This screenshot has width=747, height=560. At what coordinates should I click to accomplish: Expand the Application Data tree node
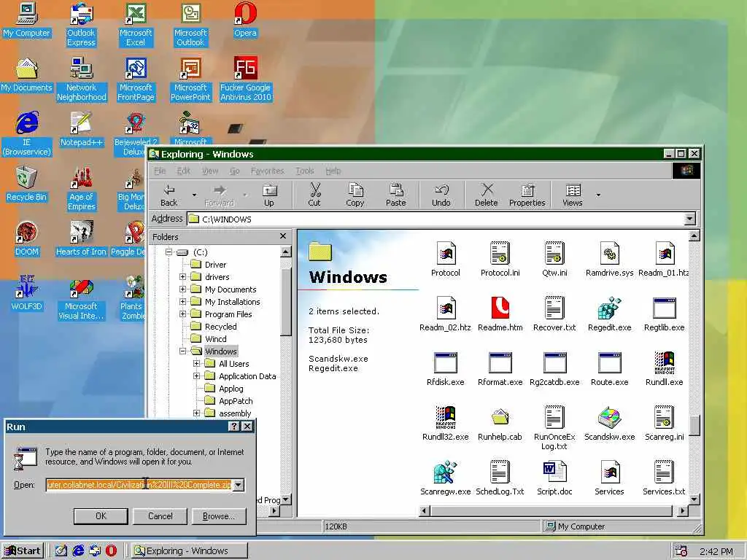196,376
